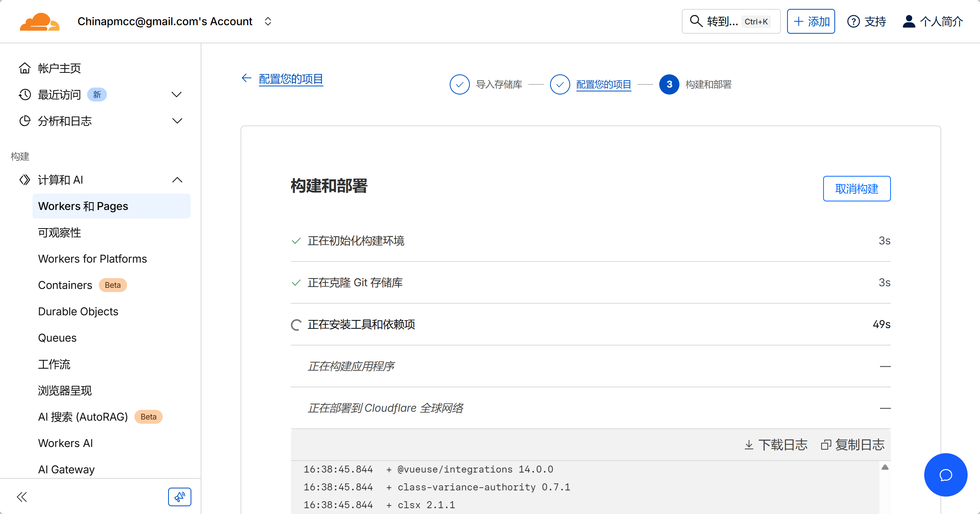Click the chat support bubble icon
This screenshot has height=514, width=980.
pyautogui.click(x=945, y=474)
